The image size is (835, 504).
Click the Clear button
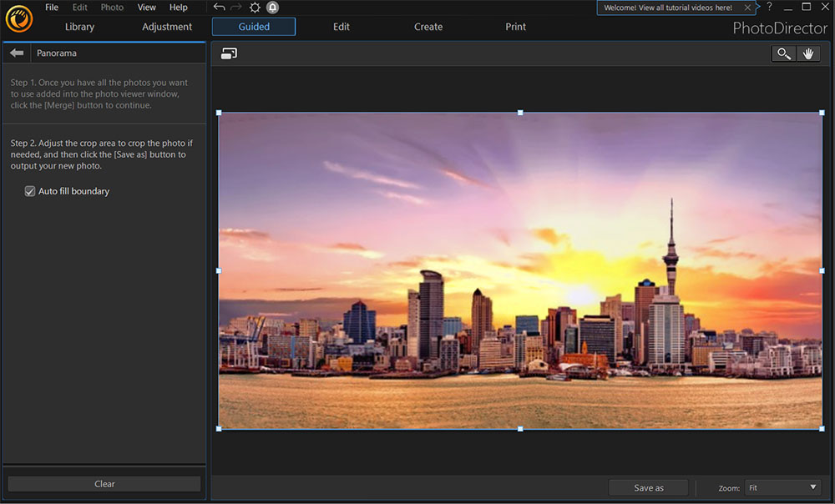tap(104, 483)
